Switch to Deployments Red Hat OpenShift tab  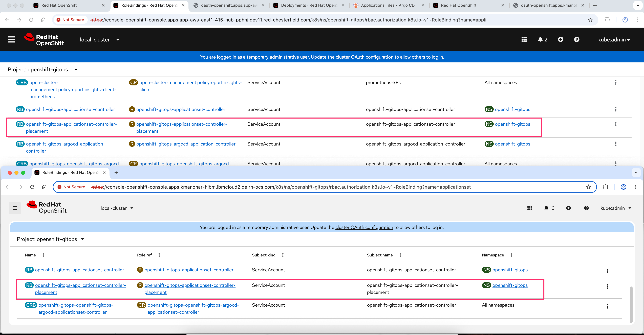309,5
